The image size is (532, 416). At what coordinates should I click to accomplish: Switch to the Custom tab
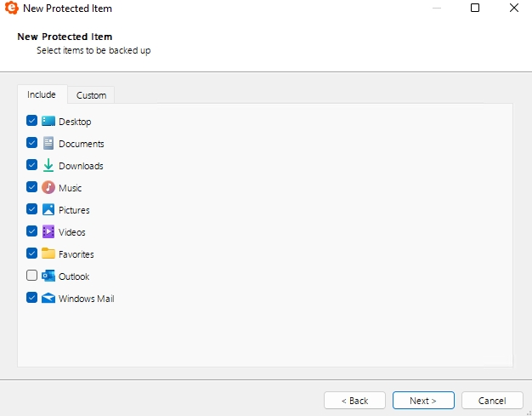(91, 95)
